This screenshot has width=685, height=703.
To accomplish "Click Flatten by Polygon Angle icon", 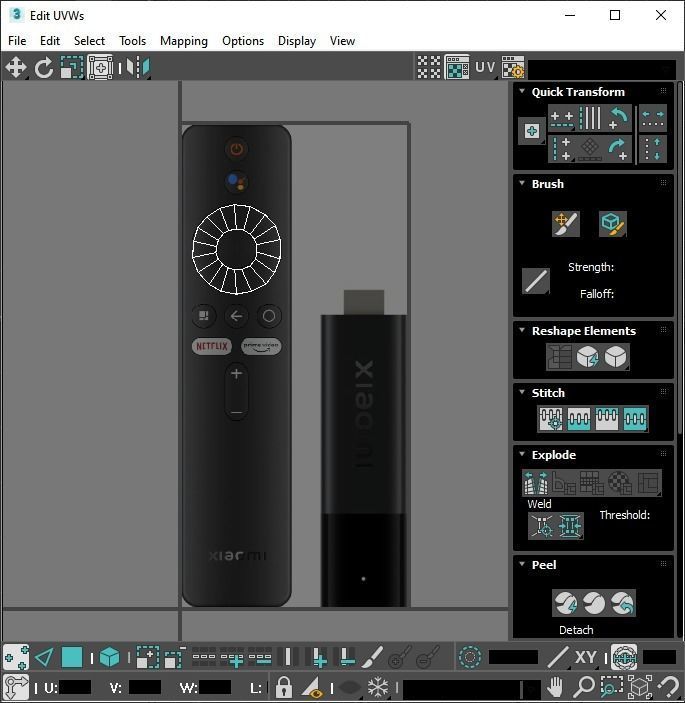I will coord(564,483).
